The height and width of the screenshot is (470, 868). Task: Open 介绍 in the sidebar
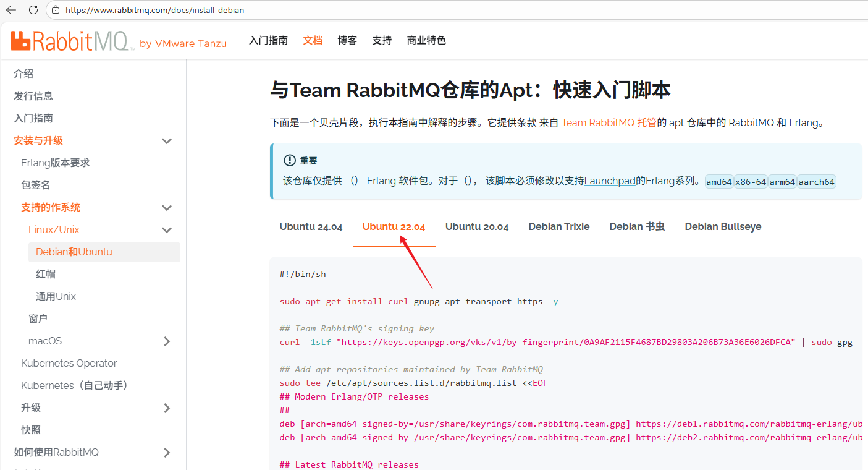click(23, 74)
